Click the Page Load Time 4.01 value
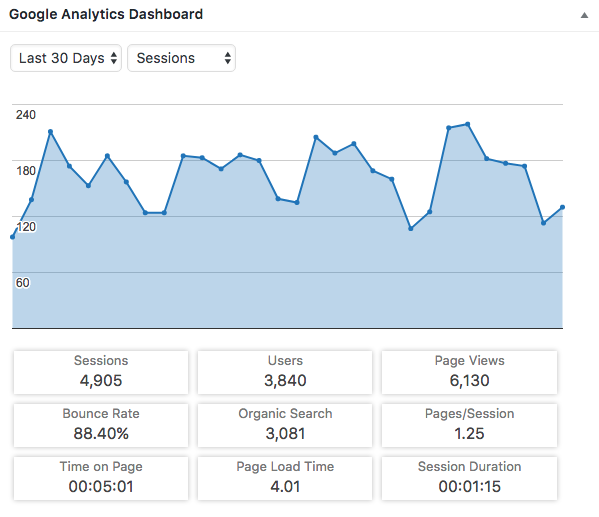This screenshot has width=599, height=517. click(x=285, y=486)
